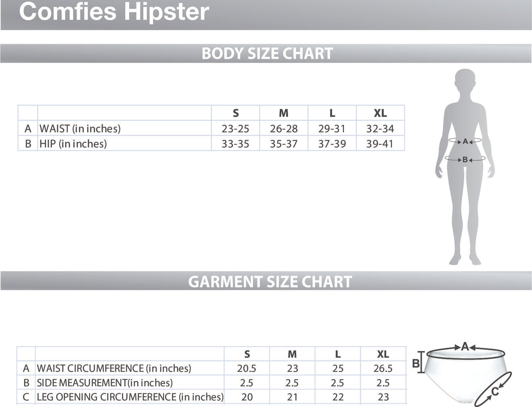Viewport: 532px width, 407px height.
Task: Click the L column header in body chart
Action: coord(332,113)
